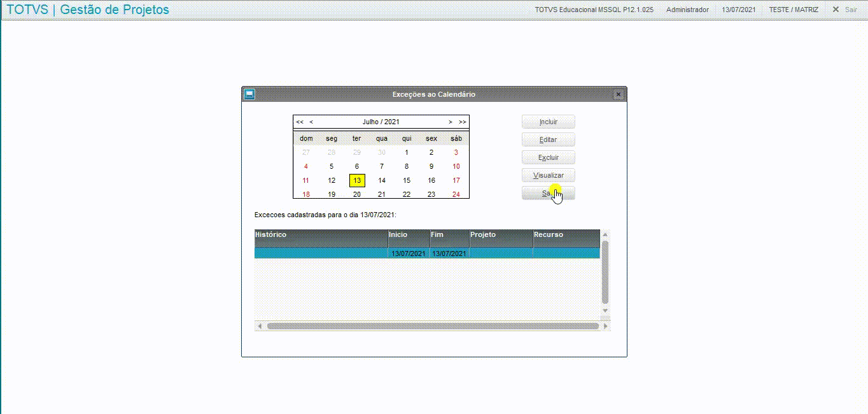Select day 5 in the calendar
The height and width of the screenshot is (414, 868).
click(x=332, y=166)
